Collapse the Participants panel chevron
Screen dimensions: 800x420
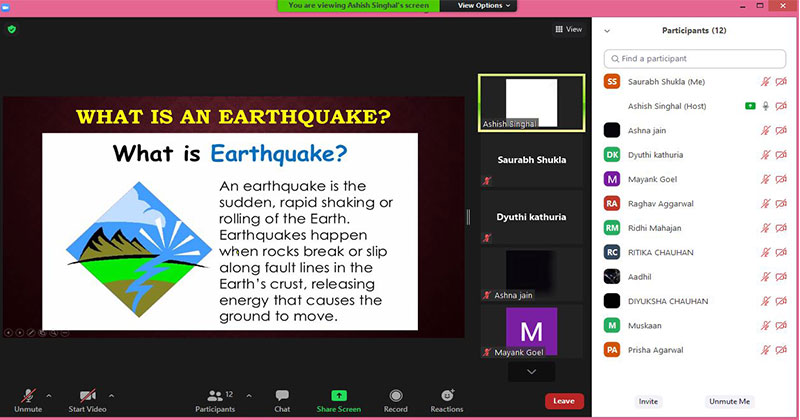(607, 31)
